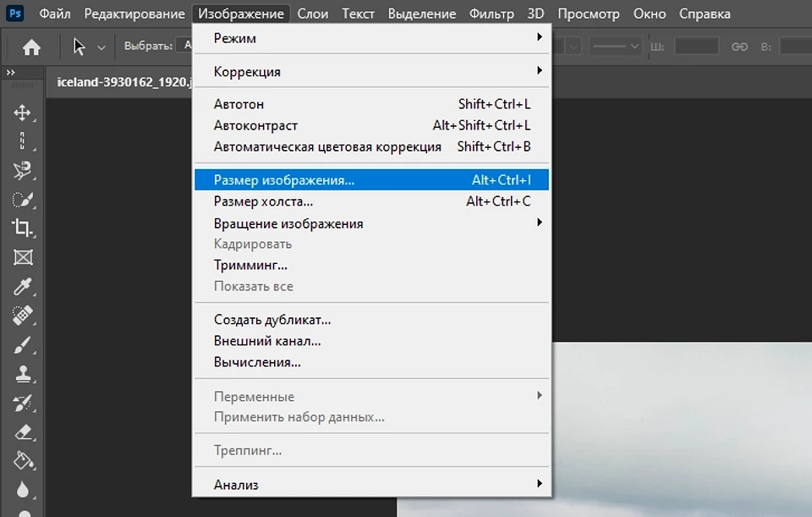812x517 pixels.
Task: Select the Brush tool
Action: (x=23, y=344)
